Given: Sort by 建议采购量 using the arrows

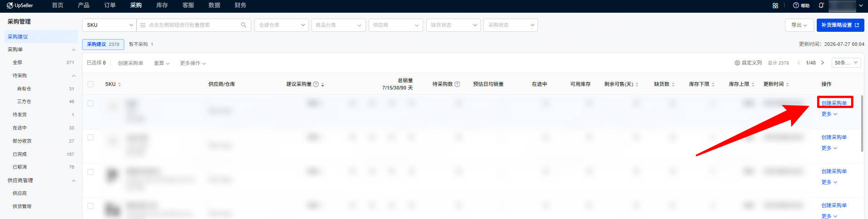Looking at the screenshot, I should [x=322, y=85].
